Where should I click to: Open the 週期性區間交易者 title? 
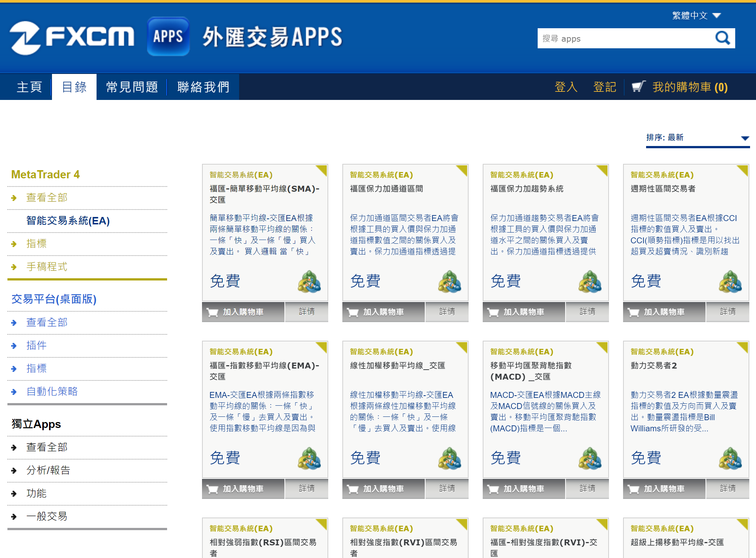[x=663, y=189]
